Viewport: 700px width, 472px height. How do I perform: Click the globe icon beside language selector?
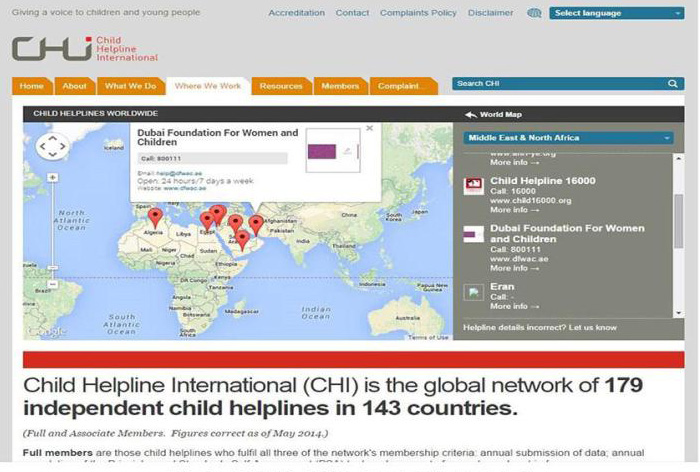[534, 13]
